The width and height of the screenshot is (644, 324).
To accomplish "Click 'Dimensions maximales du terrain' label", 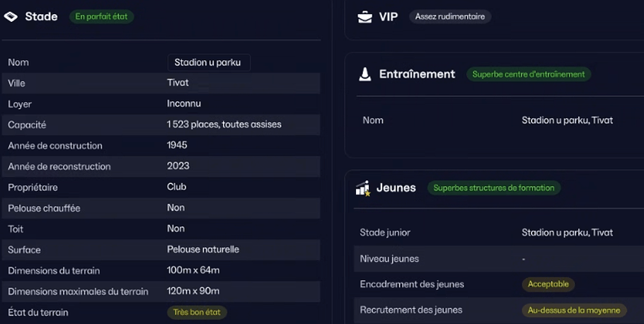I will (78, 291).
